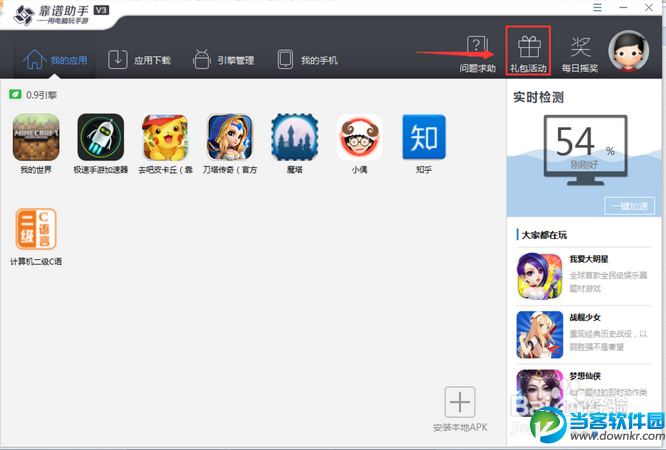The height and width of the screenshot is (450, 666).
Task: Click the 我爱大明星 title text
Action: point(589,259)
